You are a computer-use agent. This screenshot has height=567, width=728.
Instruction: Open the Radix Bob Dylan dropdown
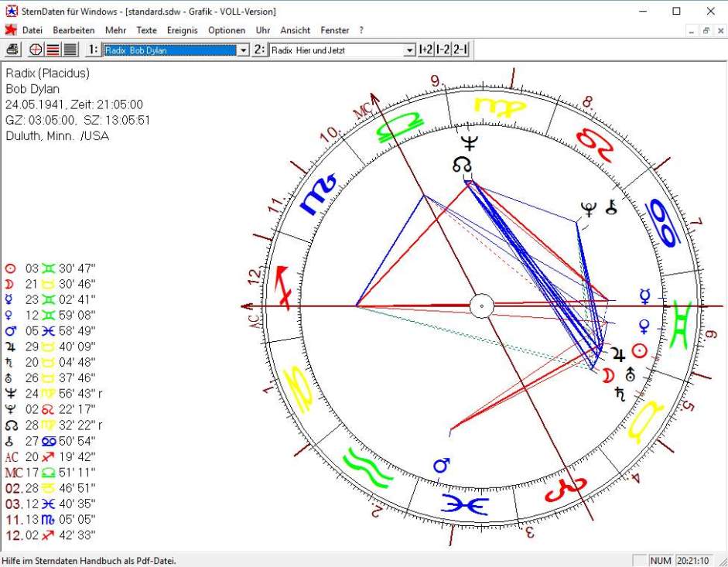click(x=243, y=50)
